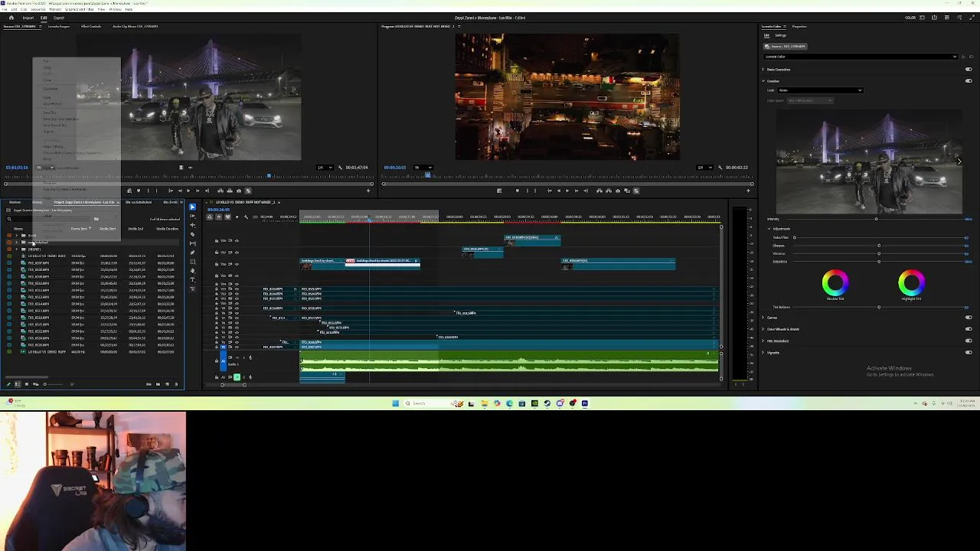Select the Ripple Edit tool

(192, 225)
